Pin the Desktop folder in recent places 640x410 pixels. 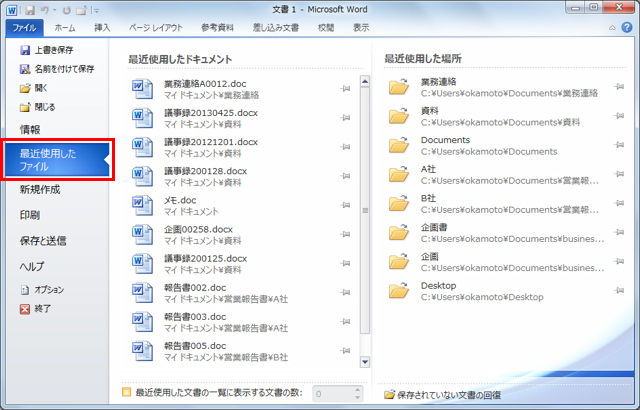point(619,290)
